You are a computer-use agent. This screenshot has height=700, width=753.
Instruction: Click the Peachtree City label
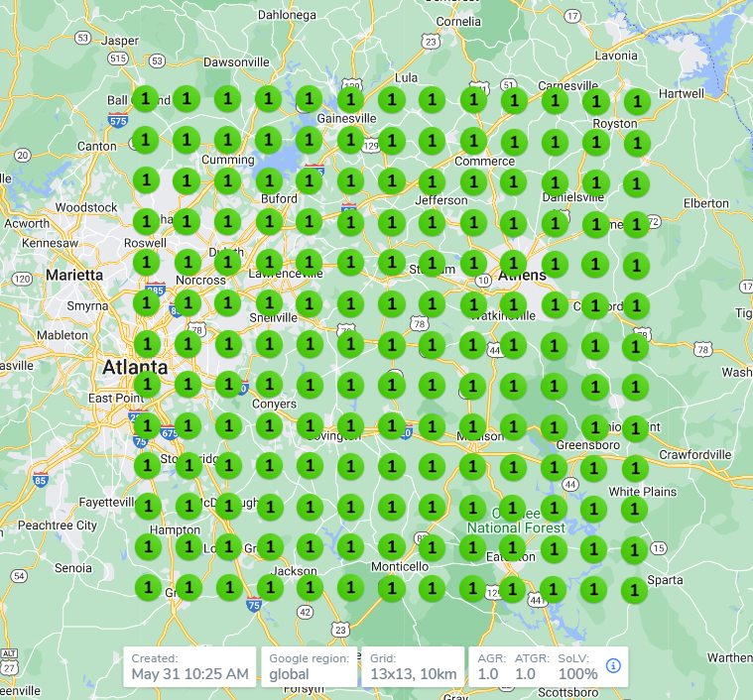58,525
